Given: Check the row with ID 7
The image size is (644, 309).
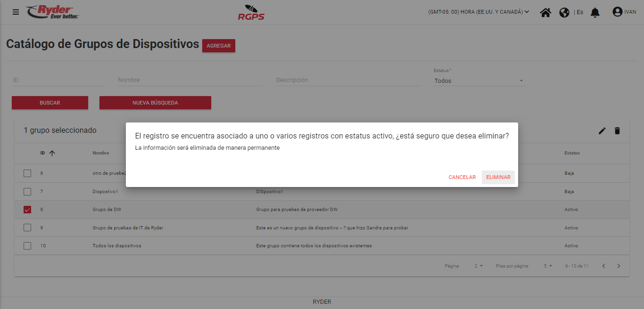Looking at the screenshot, I should coord(27,192).
